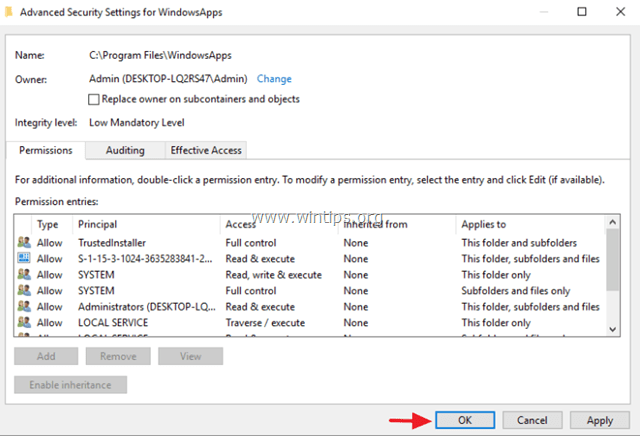Switch to the Auditing tab
The image size is (640, 436).
pos(125,150)
